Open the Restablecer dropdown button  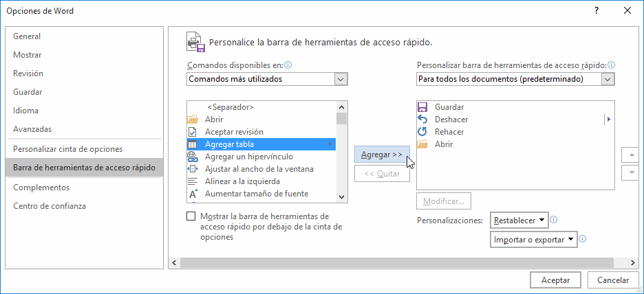click(519, 220)
